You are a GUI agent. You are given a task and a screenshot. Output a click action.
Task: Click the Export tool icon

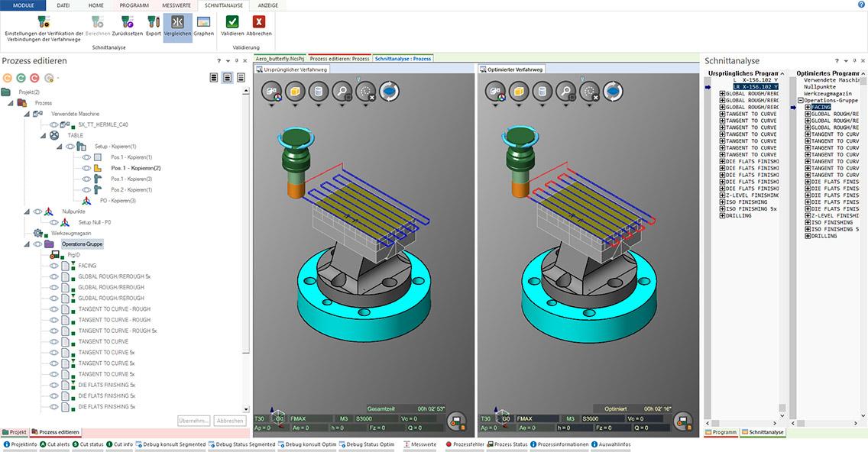pos(154,23)
